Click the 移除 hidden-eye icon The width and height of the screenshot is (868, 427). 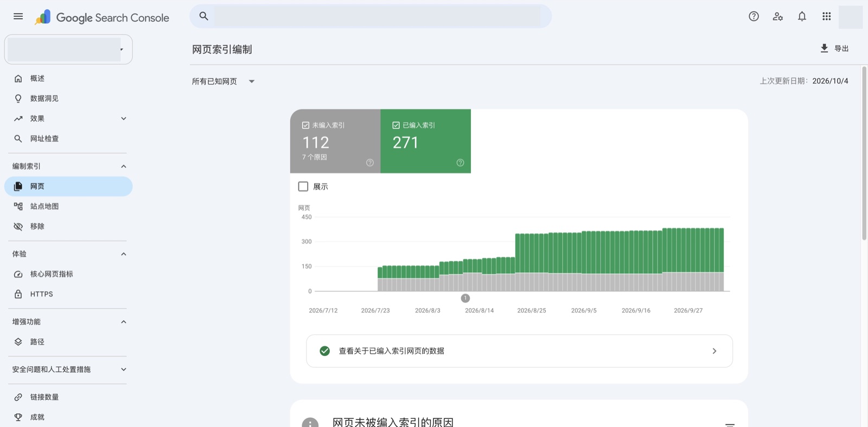coord(18,226)
